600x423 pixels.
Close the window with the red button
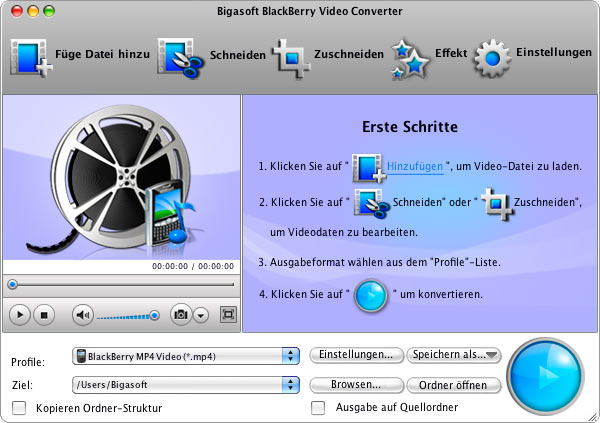pos(17,11)
